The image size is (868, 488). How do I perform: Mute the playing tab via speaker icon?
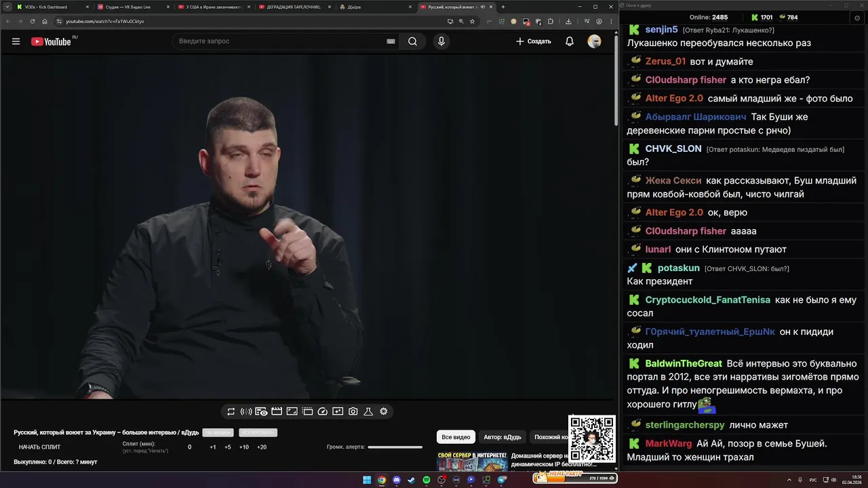483,7
